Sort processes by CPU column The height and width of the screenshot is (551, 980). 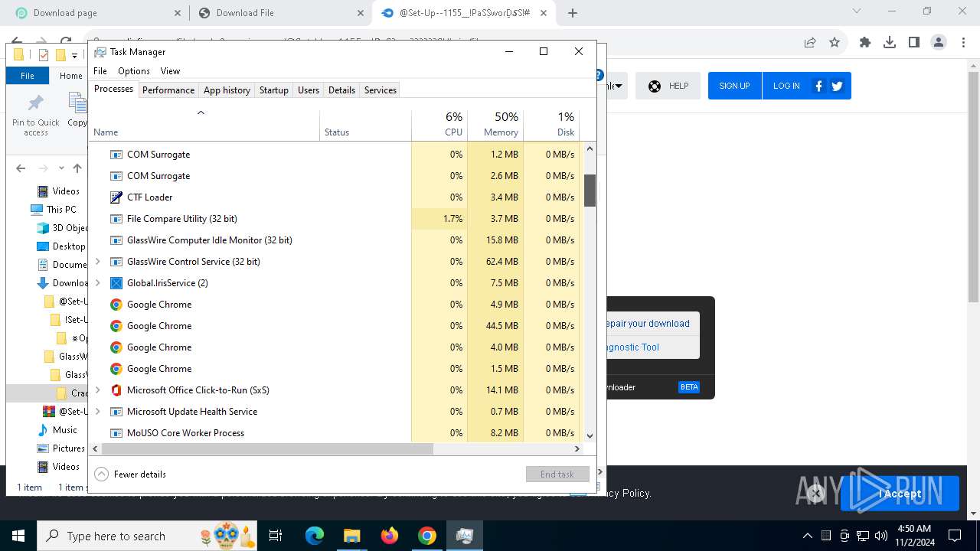(439, 125)
